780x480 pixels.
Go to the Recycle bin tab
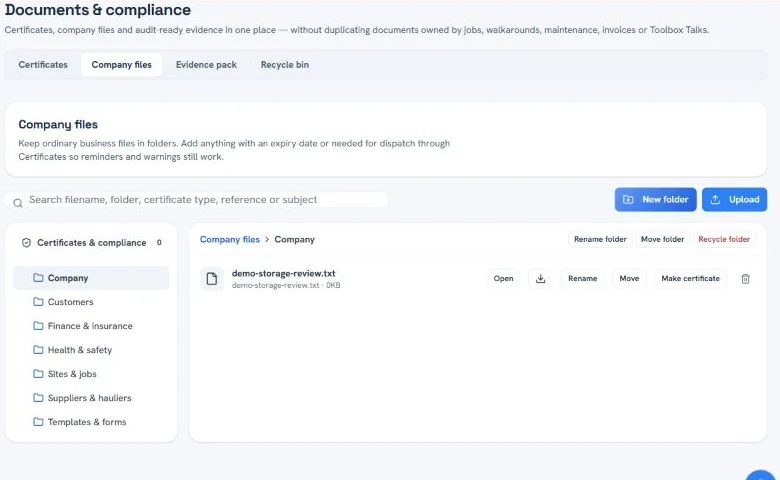point(285,65)
